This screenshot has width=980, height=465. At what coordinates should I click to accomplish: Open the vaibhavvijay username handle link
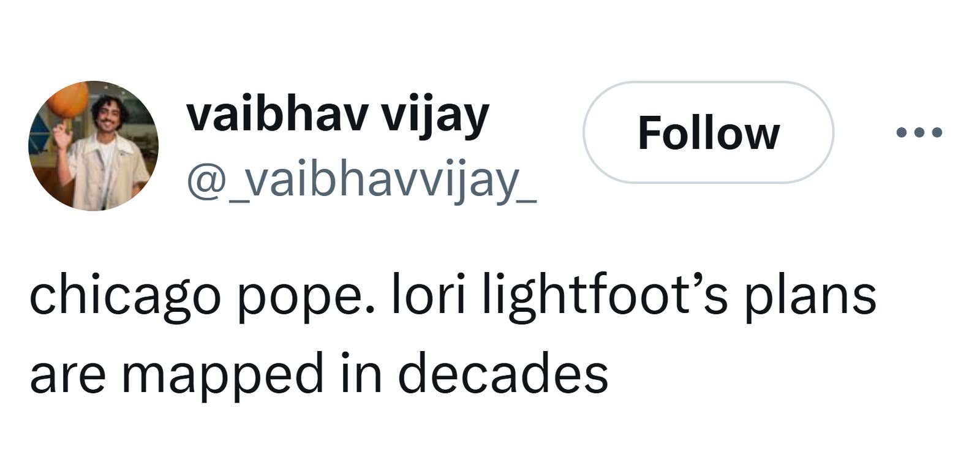361,181
